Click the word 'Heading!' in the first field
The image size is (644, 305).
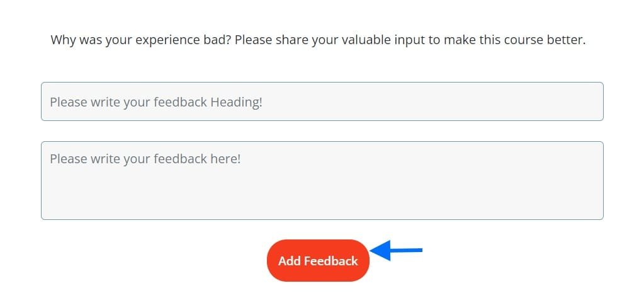point(236,102)
